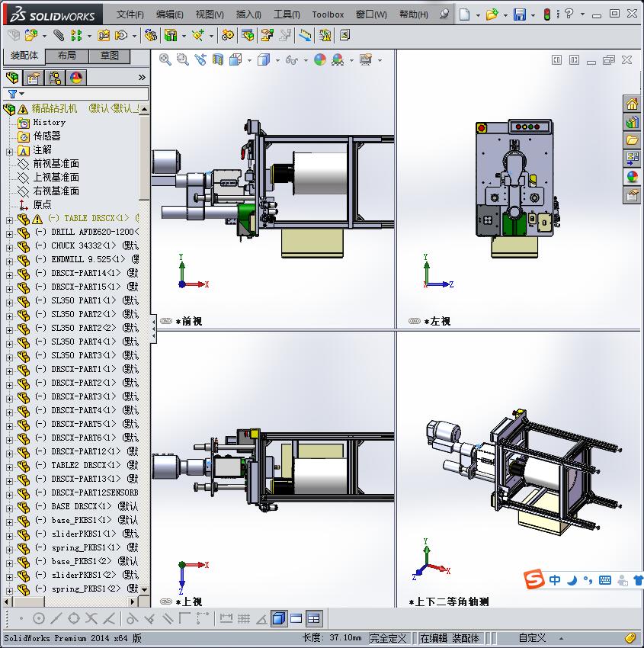
Task: Expand the BASE DRSCX<1> component node
Action: click(x=9, y=508)
